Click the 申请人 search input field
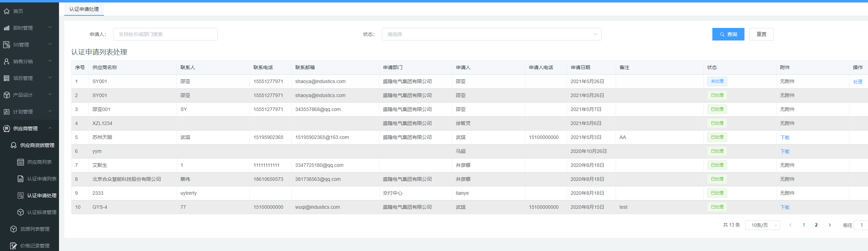Viewport: 868px width, 251px height. (165, 34)
